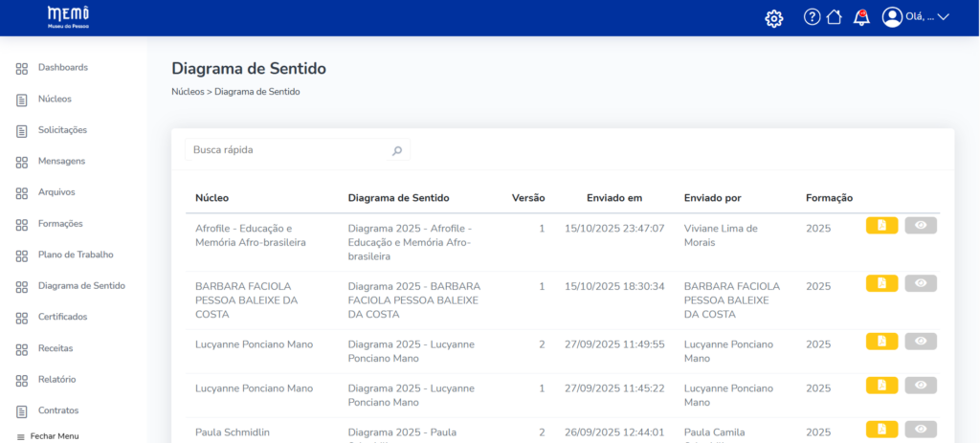The height and width of the screenshot is (443, 980).
Task: Open the settings gear icon in header
Action: click(x=774, y=18)
